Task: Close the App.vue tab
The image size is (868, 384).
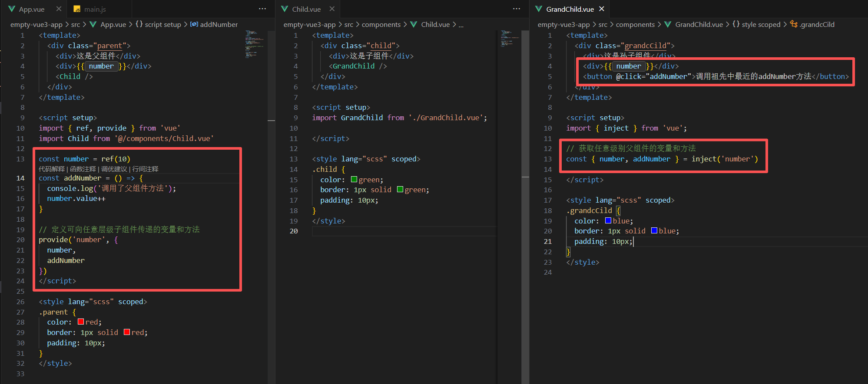Action: pyautogui.click(x=59, y=9)
